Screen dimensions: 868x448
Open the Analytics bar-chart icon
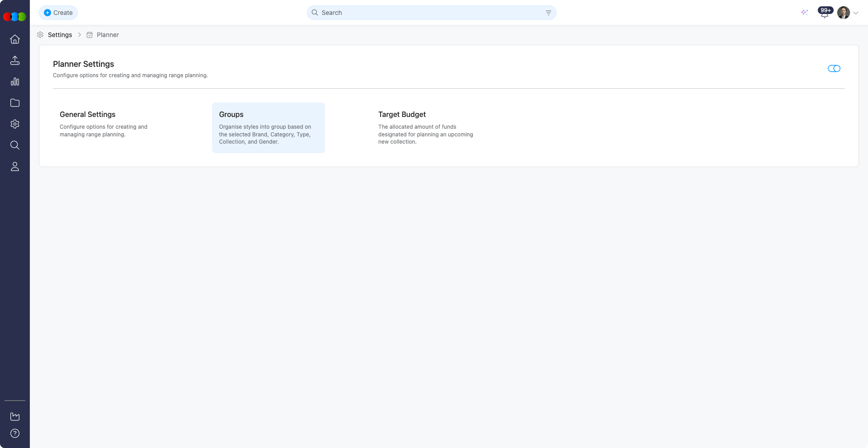point(15,82)
